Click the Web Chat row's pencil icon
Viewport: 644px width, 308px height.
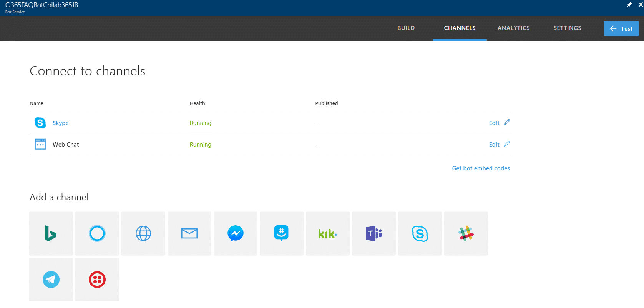(507, 144)
